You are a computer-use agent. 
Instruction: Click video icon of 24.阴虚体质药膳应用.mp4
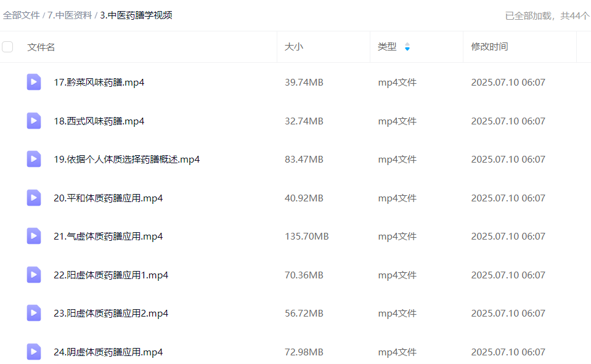34,352
